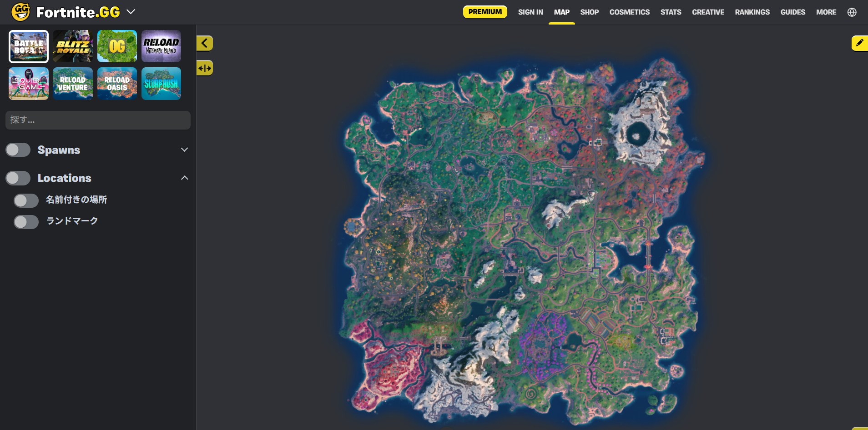Open the pencil drawing tool

coord(859,43)
